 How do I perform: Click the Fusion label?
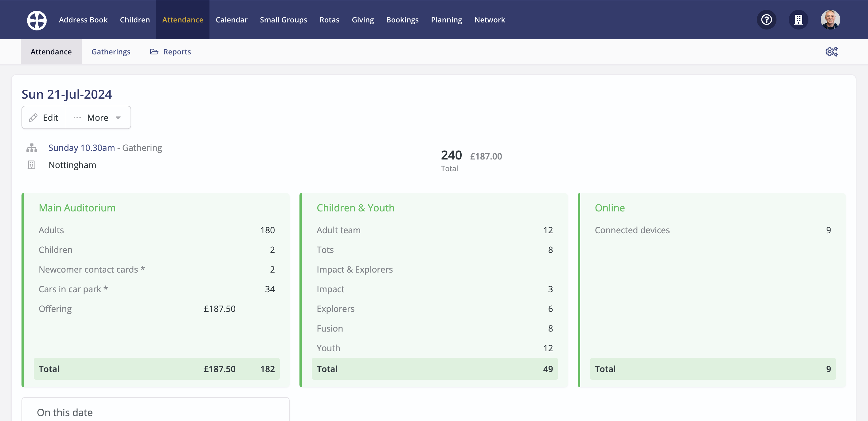330,329
